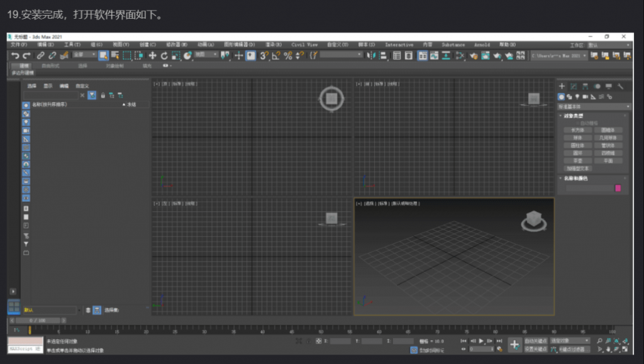Open the 视图 reference coordinate system dropdown
Viewport: 644px width, 364px height.
206,55
